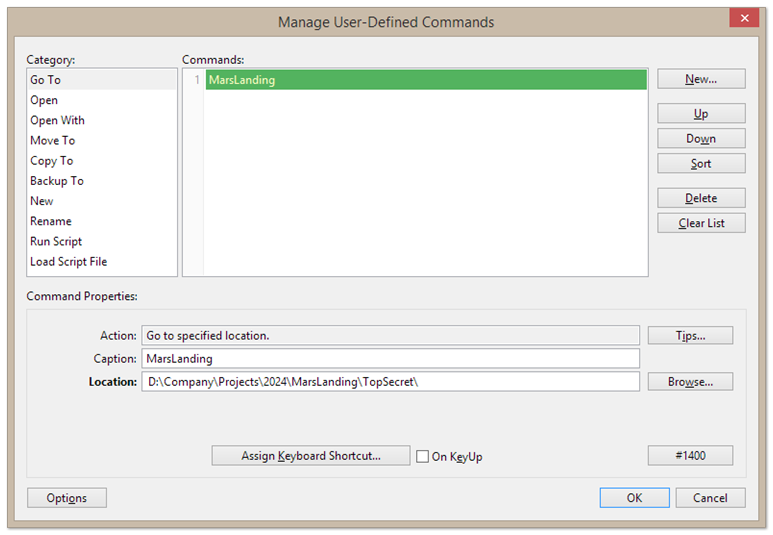The width and height of the screenshot is (773, 535).
Task: Delete the selected command
Action: [701, 198]
